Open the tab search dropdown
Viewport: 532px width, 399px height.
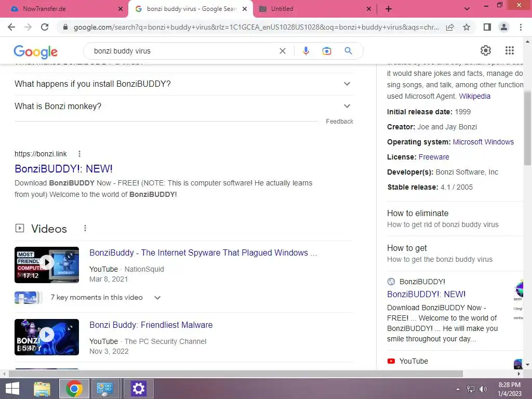click(467, 9)
